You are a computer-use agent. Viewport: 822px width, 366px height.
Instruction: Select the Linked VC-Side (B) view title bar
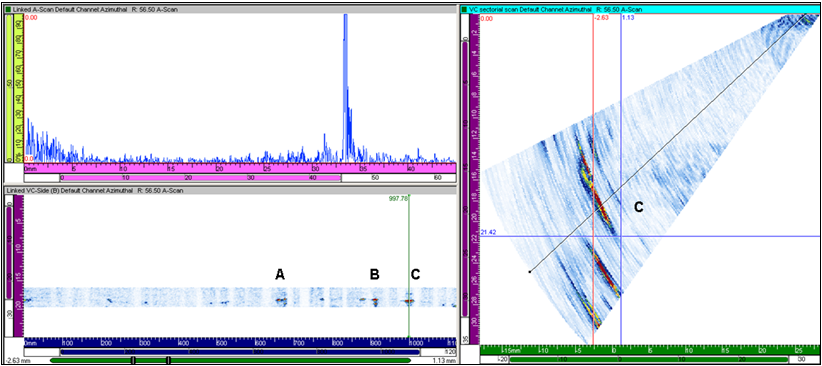point(230,190)
